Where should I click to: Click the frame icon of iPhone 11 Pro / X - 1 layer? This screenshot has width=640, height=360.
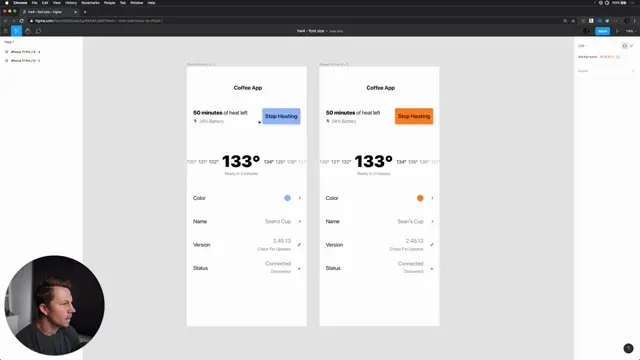point(7,60)
